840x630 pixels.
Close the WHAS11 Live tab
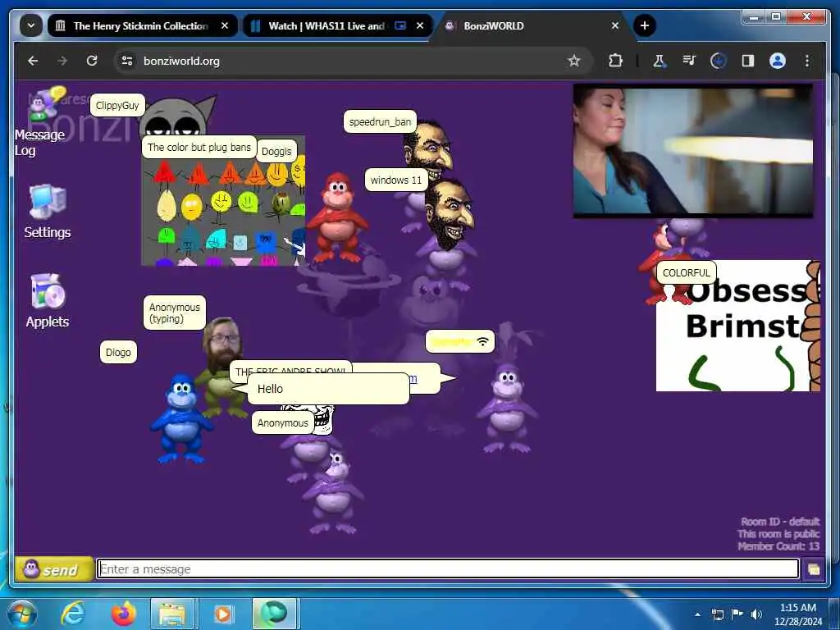point(420,25)
